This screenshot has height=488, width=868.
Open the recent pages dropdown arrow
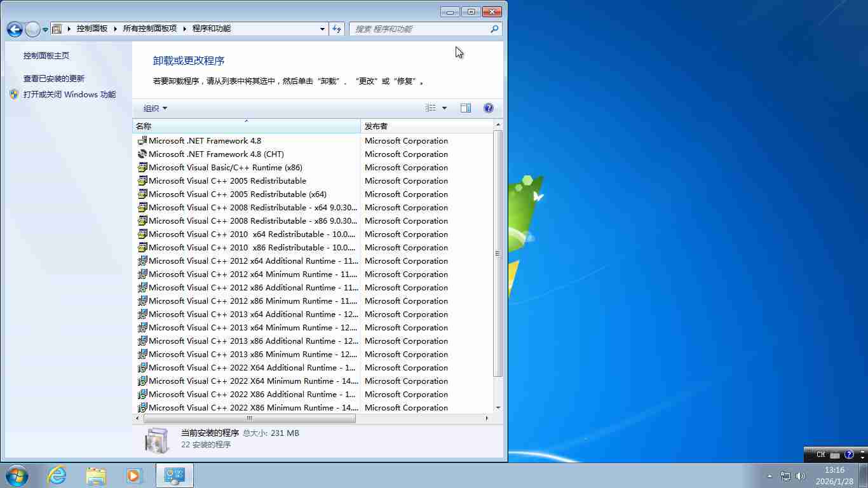[45, 30]
